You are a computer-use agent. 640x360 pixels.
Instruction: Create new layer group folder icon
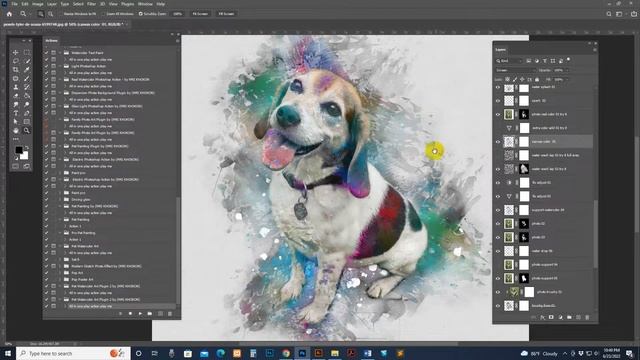pyautogui.click(x=569, y=317)
